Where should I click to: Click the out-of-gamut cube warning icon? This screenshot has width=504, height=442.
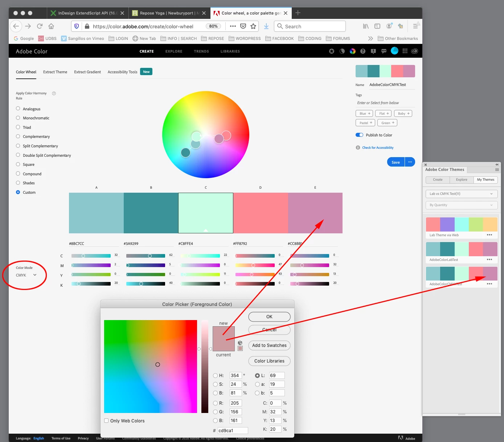pos(240,343)
